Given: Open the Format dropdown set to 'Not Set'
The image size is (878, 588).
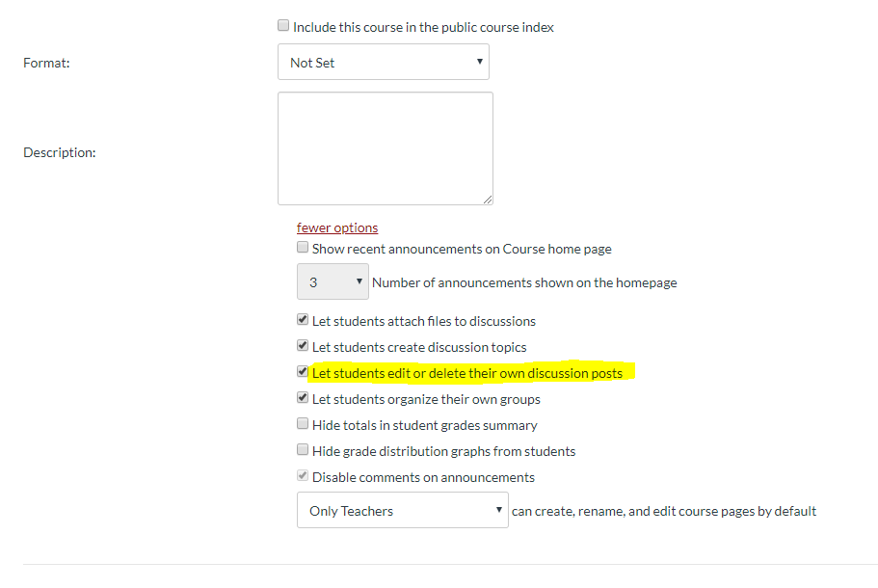Looking at the screenshot, I should [x=383, y=63].
